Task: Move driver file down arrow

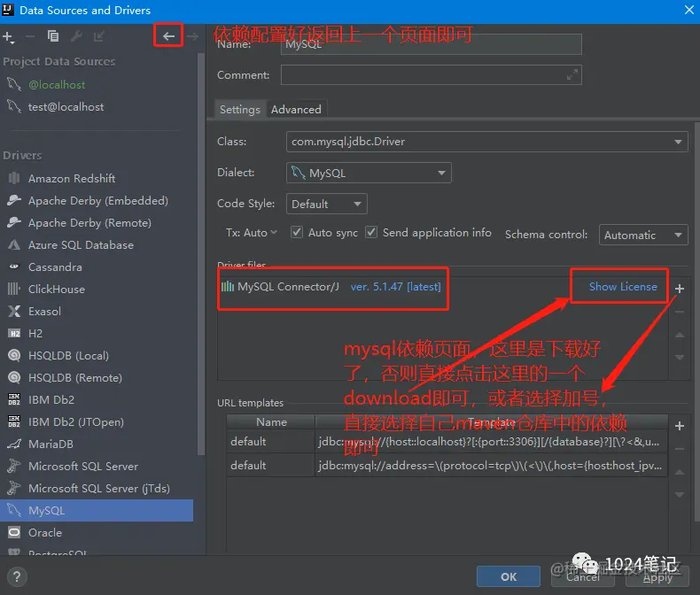Action: [x=680, y=358]
